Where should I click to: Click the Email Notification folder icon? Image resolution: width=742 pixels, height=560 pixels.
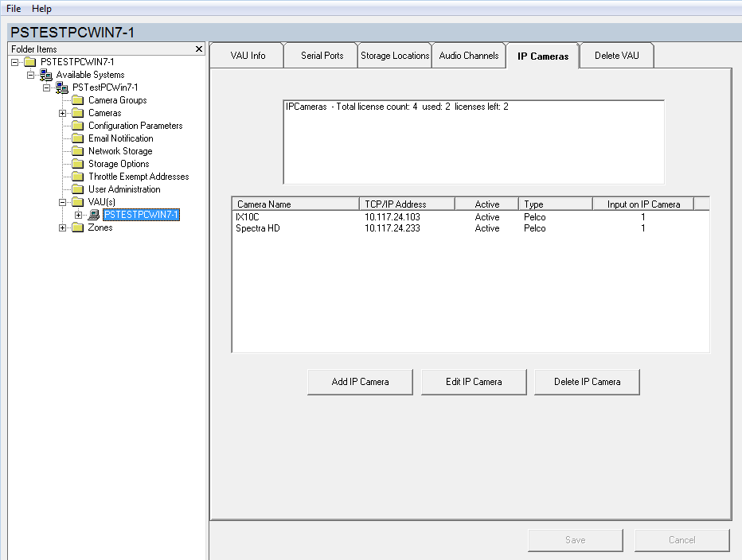point(78,138)
